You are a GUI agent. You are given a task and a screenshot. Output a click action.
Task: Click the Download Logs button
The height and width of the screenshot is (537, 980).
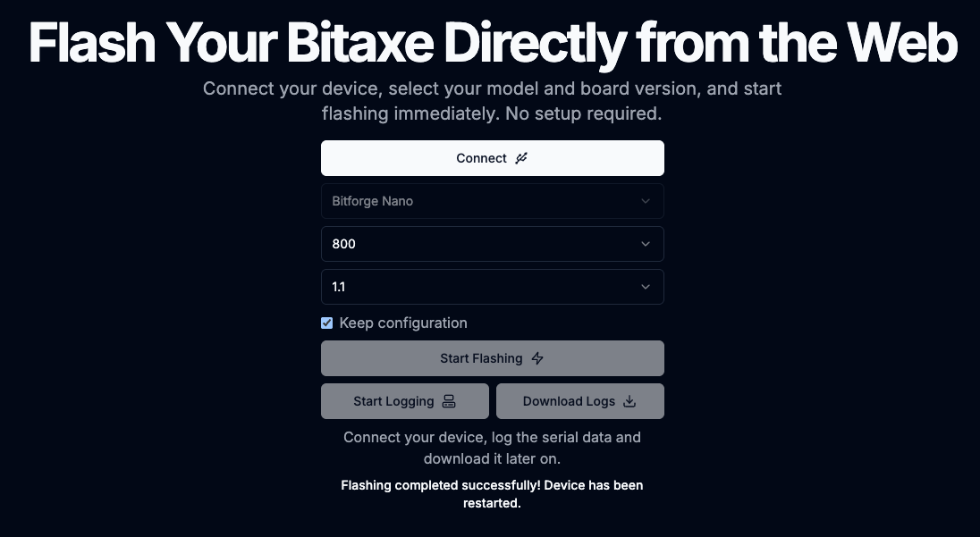[x=579, y=401]
